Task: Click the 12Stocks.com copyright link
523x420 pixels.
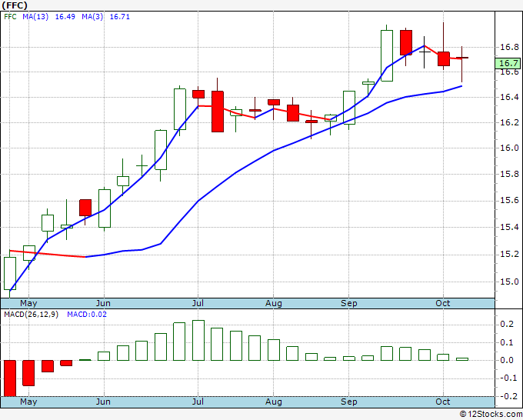Action: pyautogui.click(x=491, y=415)
